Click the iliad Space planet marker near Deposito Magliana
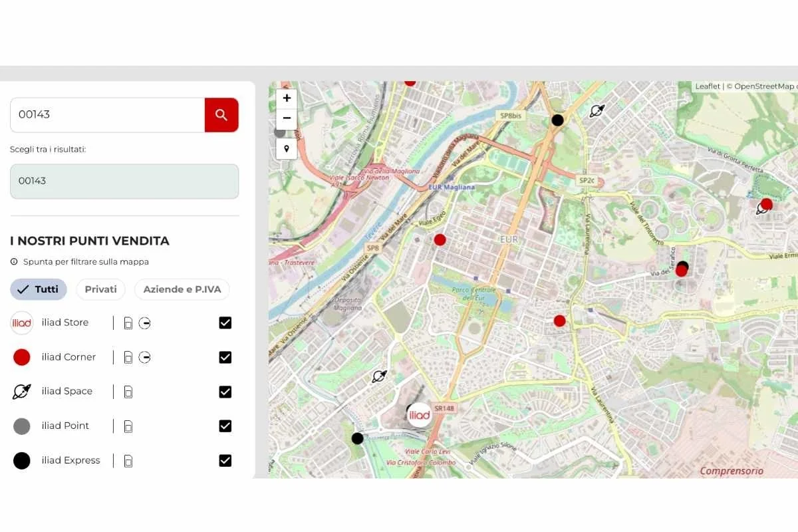 379,377
